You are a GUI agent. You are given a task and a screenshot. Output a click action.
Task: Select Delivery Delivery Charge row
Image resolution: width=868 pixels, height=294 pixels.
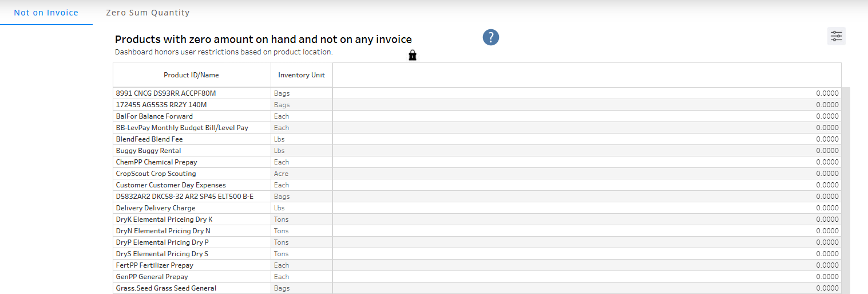[x=477, y=208]
